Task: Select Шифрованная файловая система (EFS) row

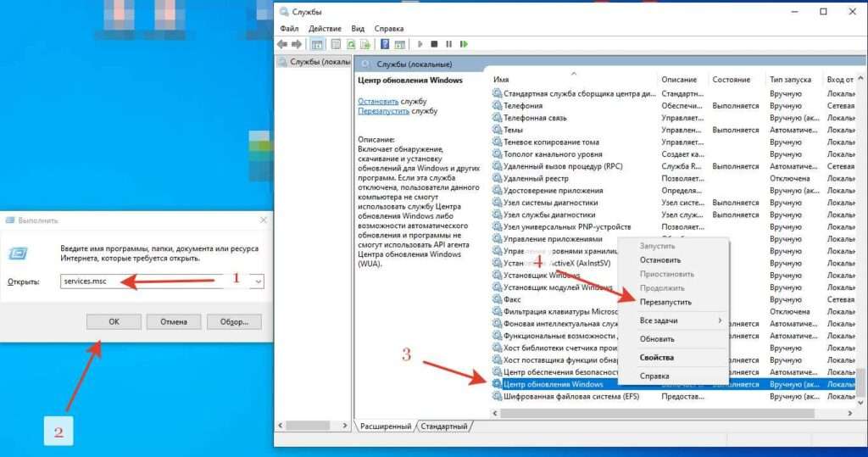Action: (x=673, y=396)
